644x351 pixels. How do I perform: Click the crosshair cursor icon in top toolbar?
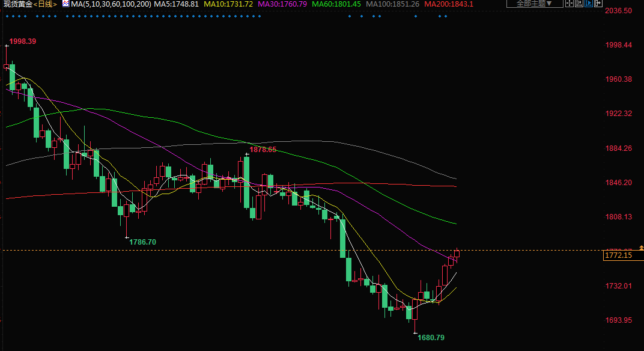tap(570, 4)
